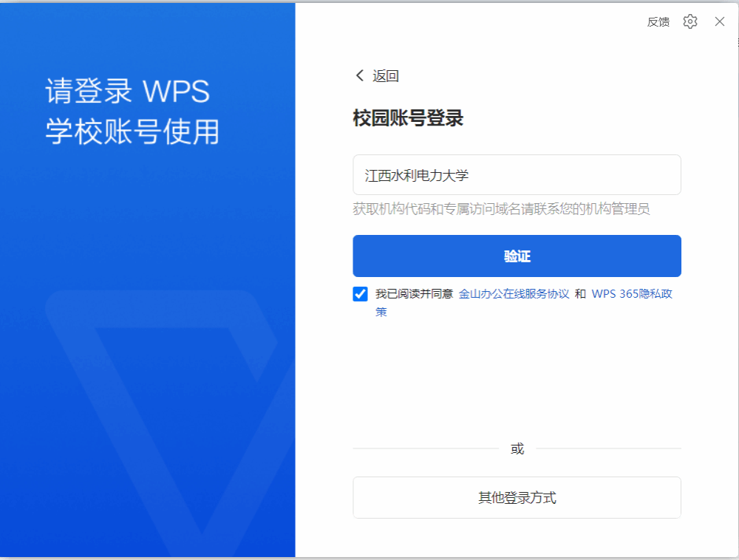
Task: Click the 返回 back label
Action: tap(386, 76)
